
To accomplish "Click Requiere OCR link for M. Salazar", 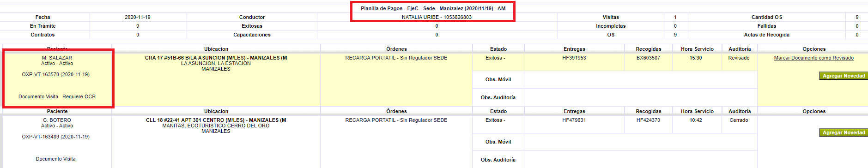I will (x=79, y=97).
